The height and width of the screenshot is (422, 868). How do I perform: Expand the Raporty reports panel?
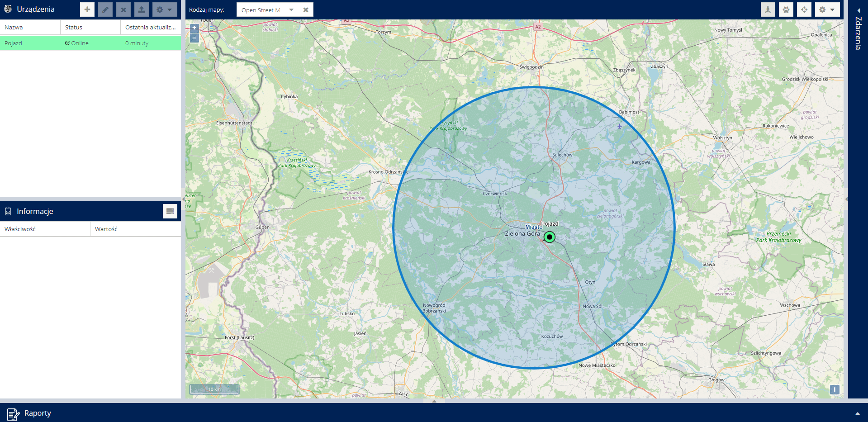coord(857,413)
